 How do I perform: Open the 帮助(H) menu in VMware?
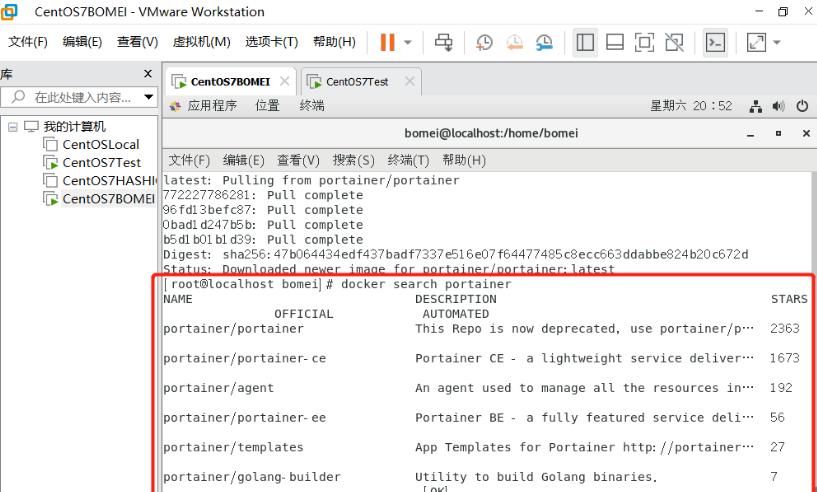click(334, 42)
